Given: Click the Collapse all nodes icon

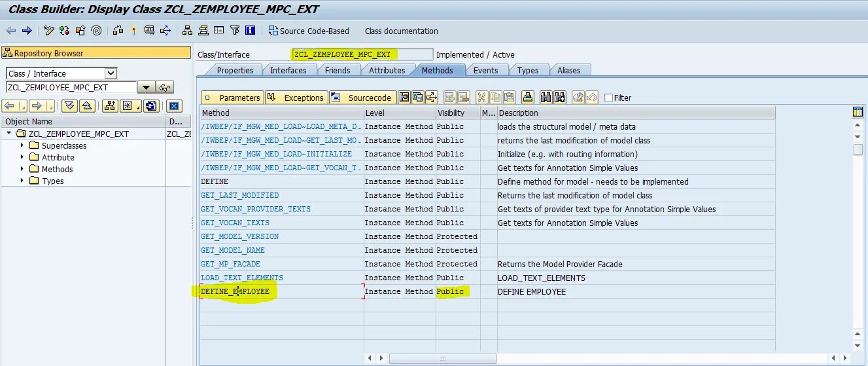Looking at the screenshot, I should pos(87,106).
